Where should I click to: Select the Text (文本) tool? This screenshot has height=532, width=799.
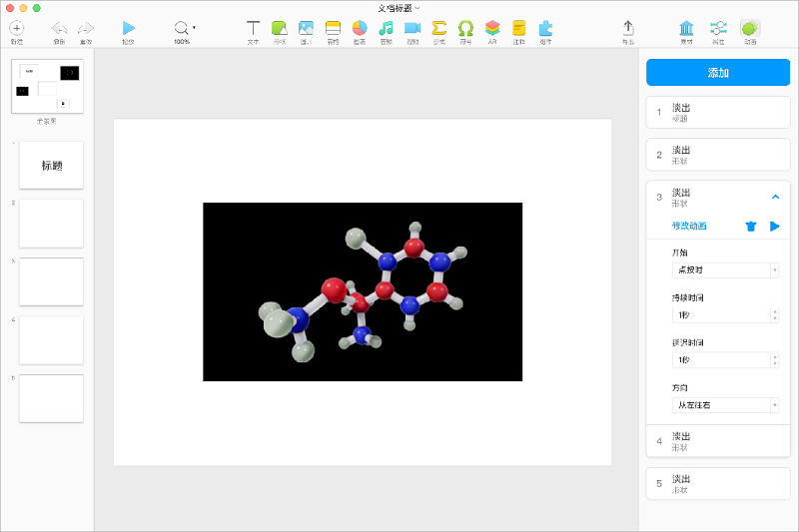254,29
